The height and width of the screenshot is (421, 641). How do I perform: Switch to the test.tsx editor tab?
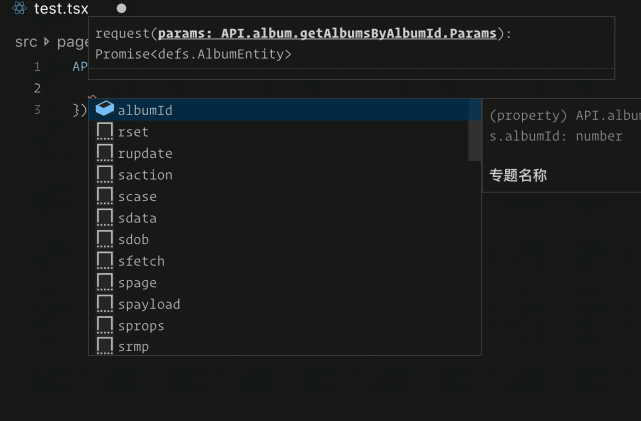61,8
